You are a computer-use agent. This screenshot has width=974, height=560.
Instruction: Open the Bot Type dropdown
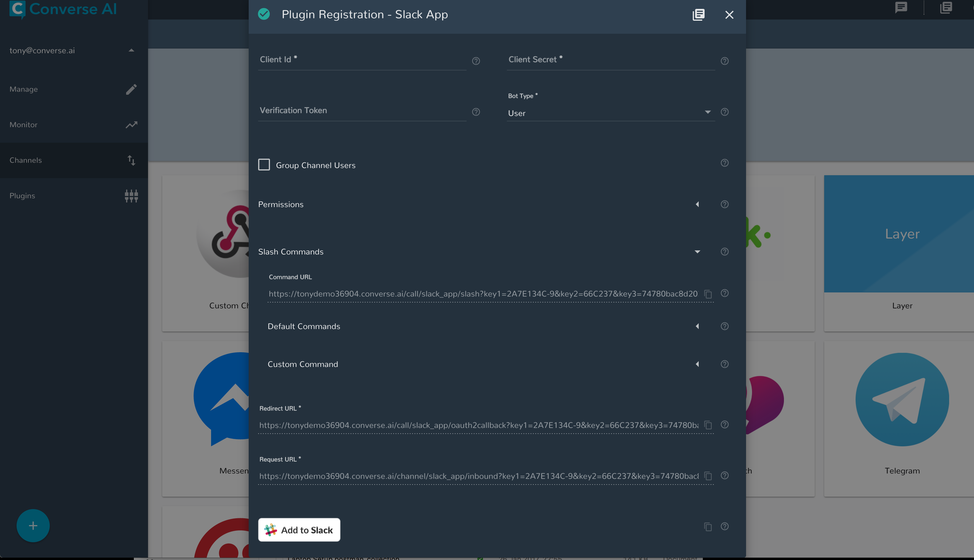(x=610, y=113)
